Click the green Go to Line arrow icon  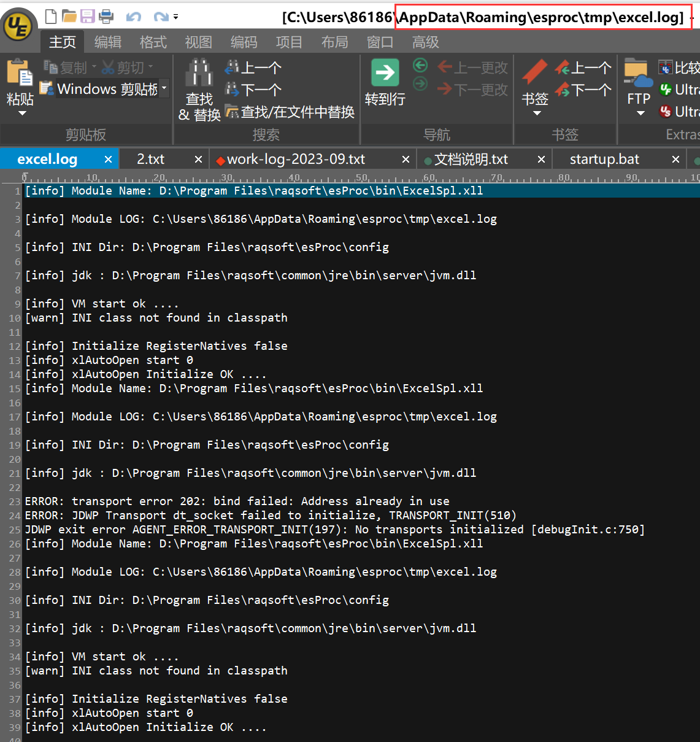[385, 73]
